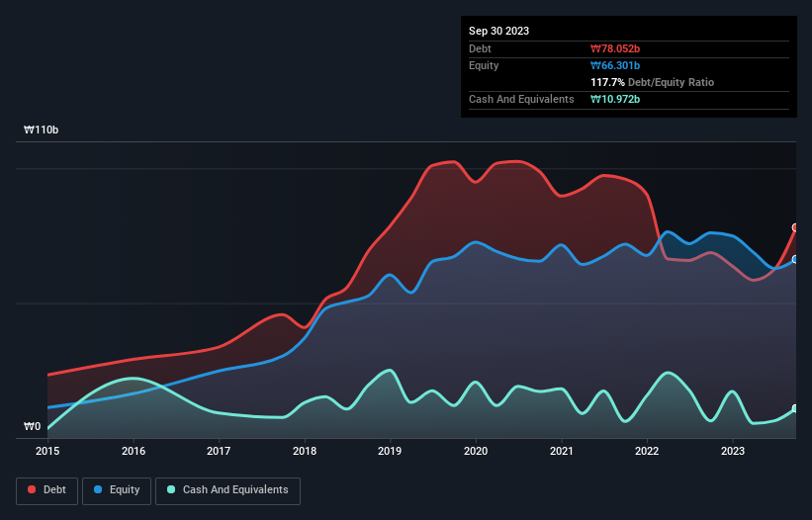Click the 2015 x-axis label
The width and height of the screenshot is (812, 520).
click(47, 451)
